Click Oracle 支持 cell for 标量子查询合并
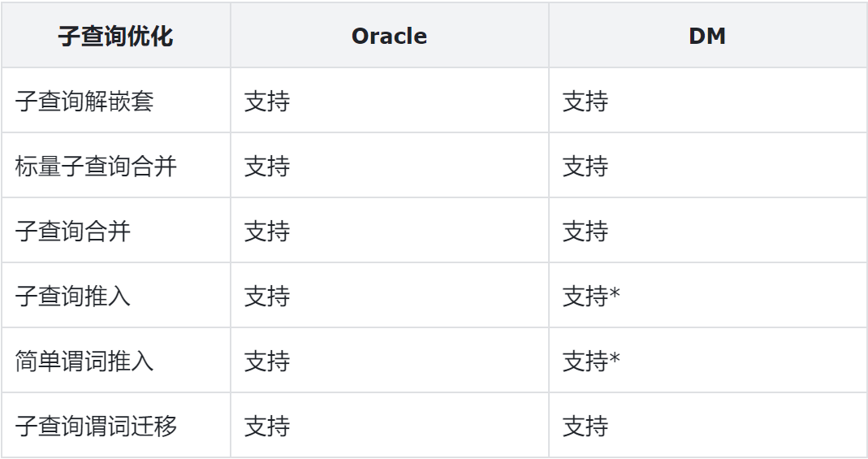Viewport: 868px width, 459px height. [x=267, y=167]
